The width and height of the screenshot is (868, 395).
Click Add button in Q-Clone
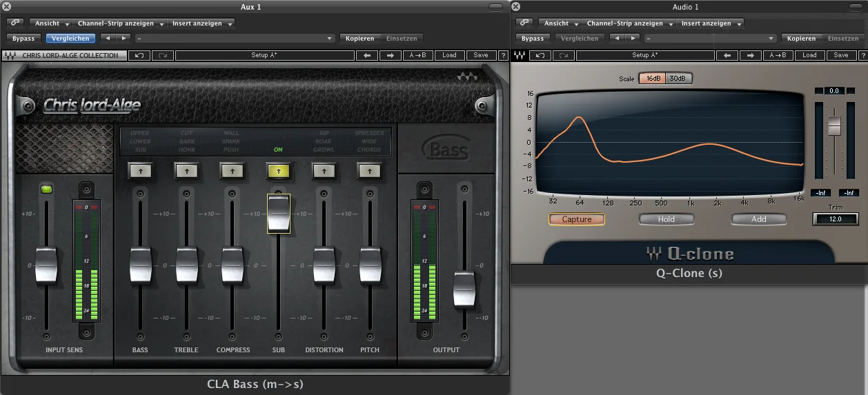[759, 219]
